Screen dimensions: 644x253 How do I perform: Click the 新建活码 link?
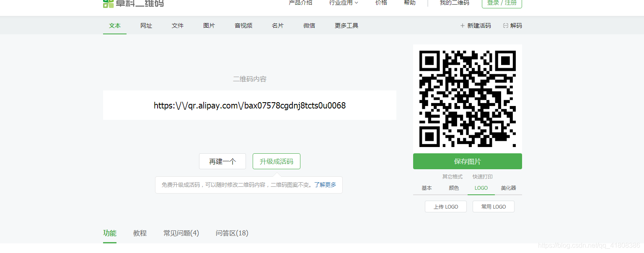pos(479,26)
